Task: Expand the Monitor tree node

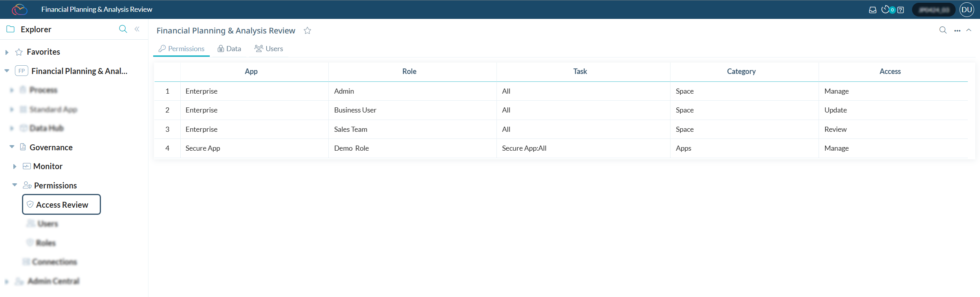Action: pos(15,166)
